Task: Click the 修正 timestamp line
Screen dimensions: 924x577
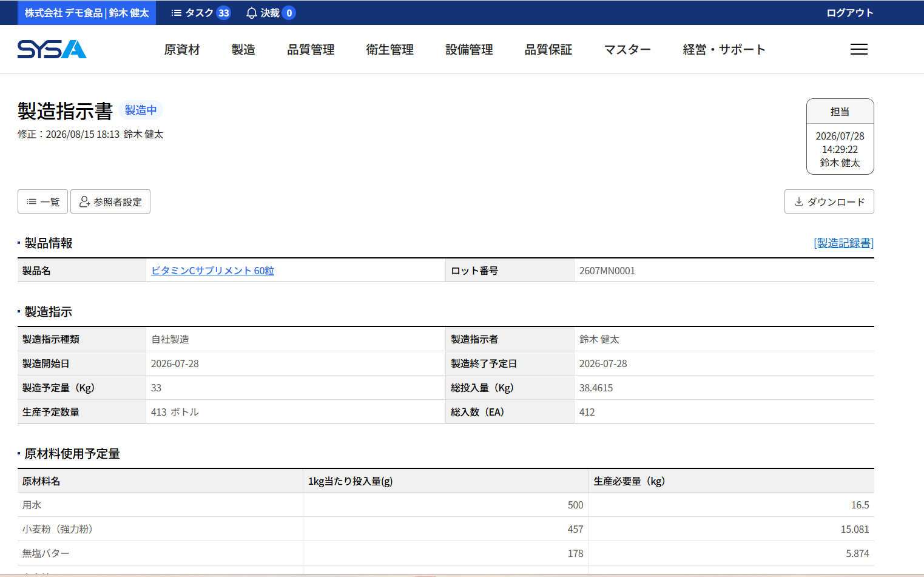Action: tap(90, 134)
